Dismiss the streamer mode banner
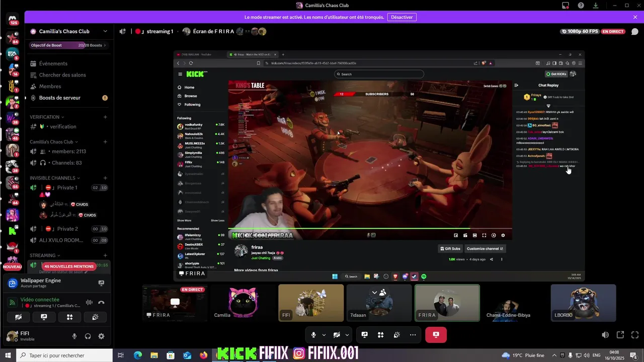The image size is (644, 362). pyautogui.click(x=635, y=17)
